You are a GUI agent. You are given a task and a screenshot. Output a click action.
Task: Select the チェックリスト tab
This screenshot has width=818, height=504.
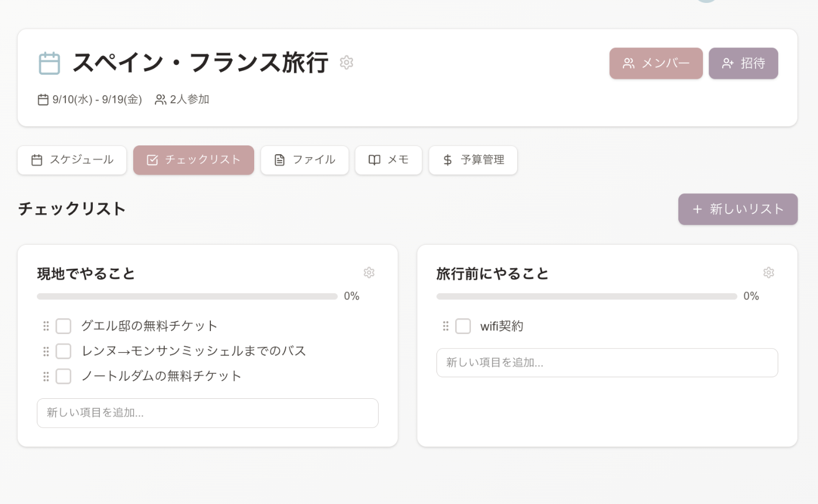click(x=193, y=160)
